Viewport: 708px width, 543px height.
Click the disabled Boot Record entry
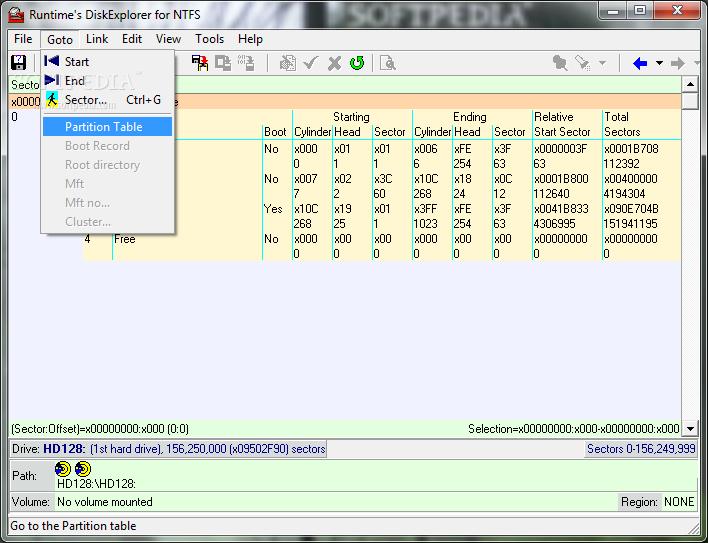[x=107, y=145]
